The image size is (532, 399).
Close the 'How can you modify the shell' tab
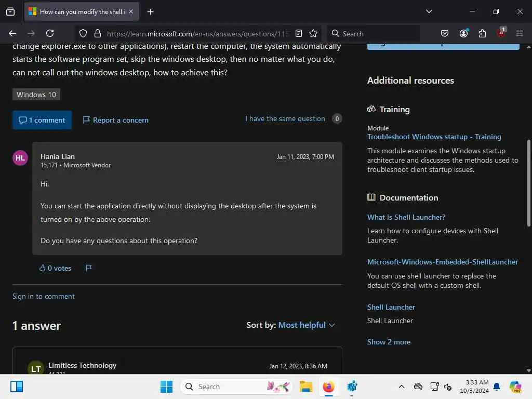(x=131, y=11)
